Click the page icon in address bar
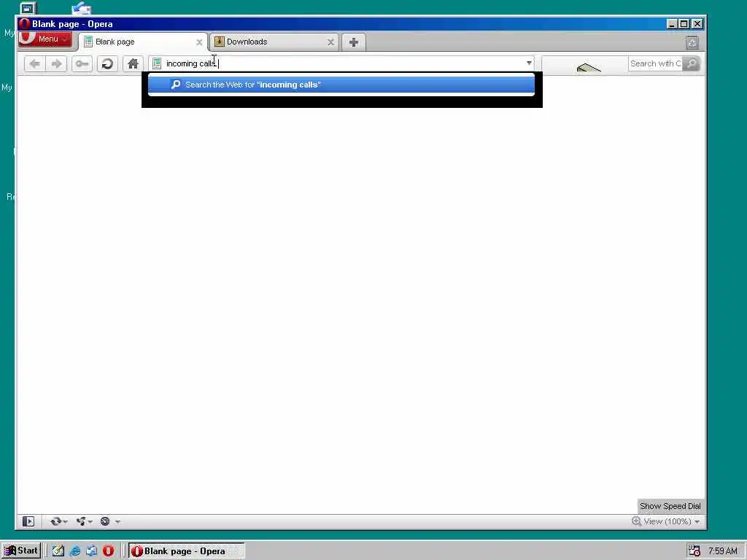Image resolution: width=747 pixels, height=560 pixels. point(157,64)
